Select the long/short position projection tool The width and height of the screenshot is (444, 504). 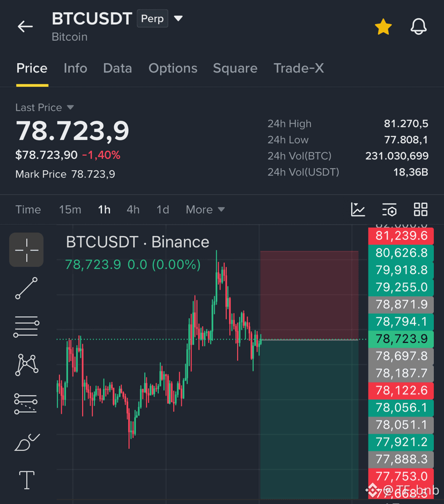tap(26, 404)
